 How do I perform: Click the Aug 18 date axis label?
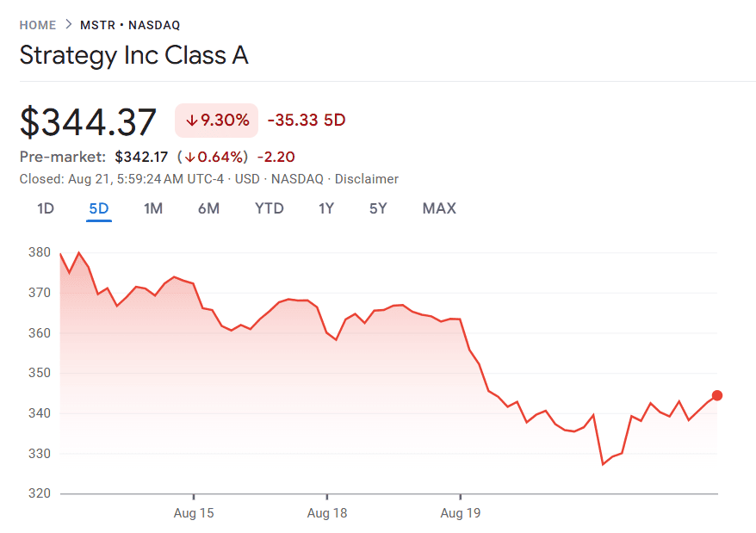point(327,513)
